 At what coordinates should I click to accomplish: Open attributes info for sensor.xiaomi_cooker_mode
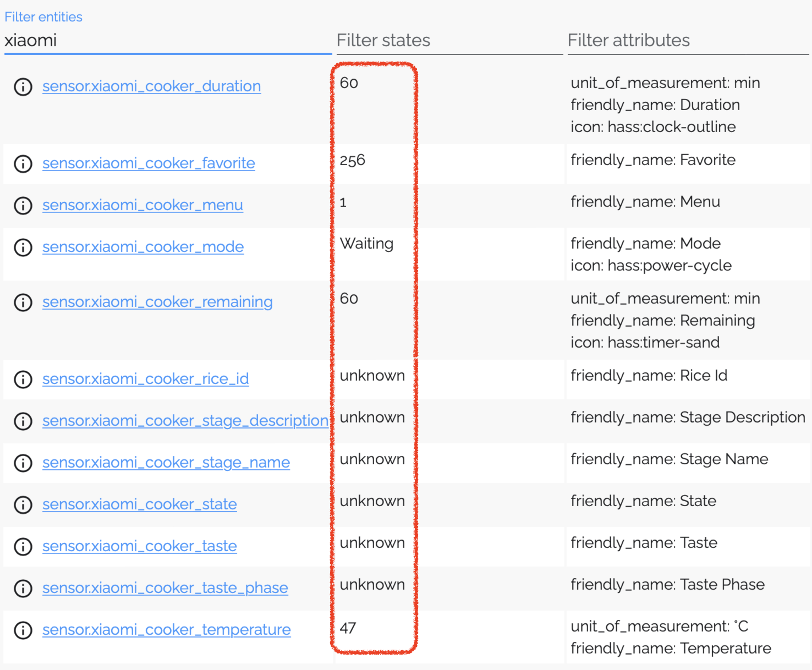(23, 247)
